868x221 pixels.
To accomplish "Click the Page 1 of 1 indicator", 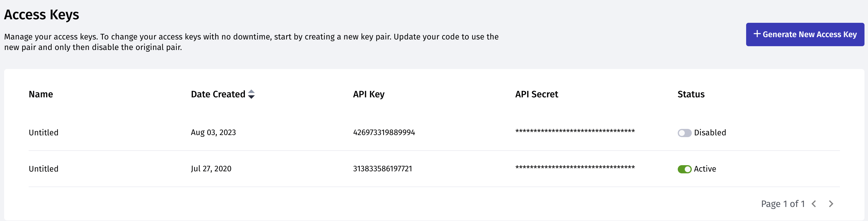I will 783,204.
